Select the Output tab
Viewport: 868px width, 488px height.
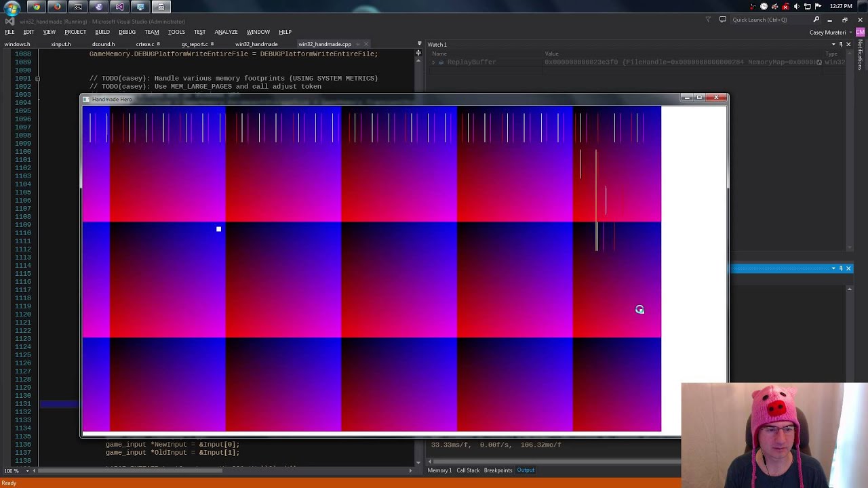[x=526, y=470]
